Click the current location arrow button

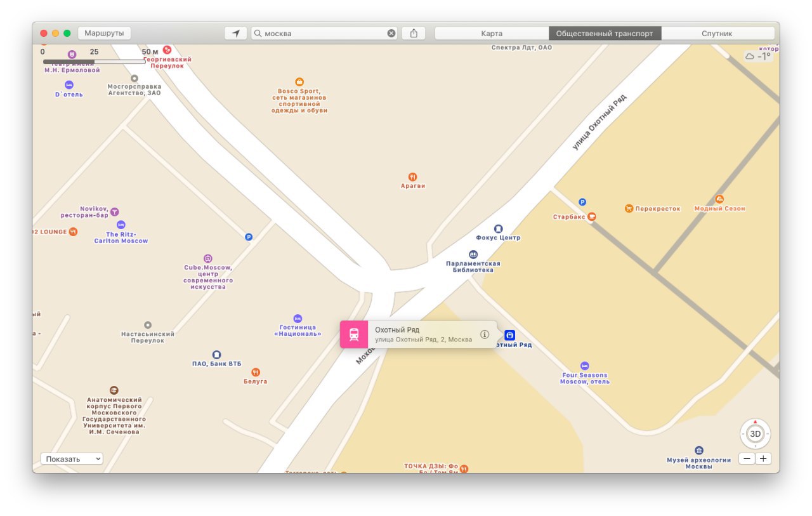point(236,34)
